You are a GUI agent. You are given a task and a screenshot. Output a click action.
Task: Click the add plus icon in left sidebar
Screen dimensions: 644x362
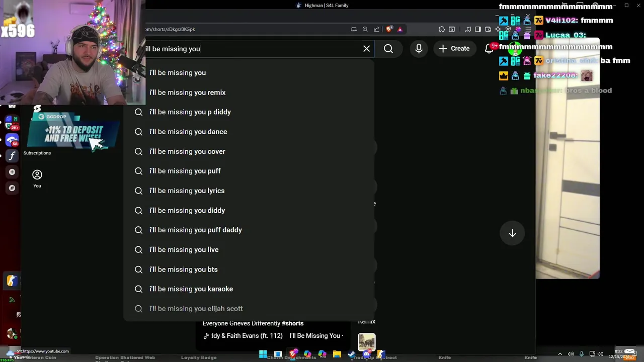tap(12, 172)
